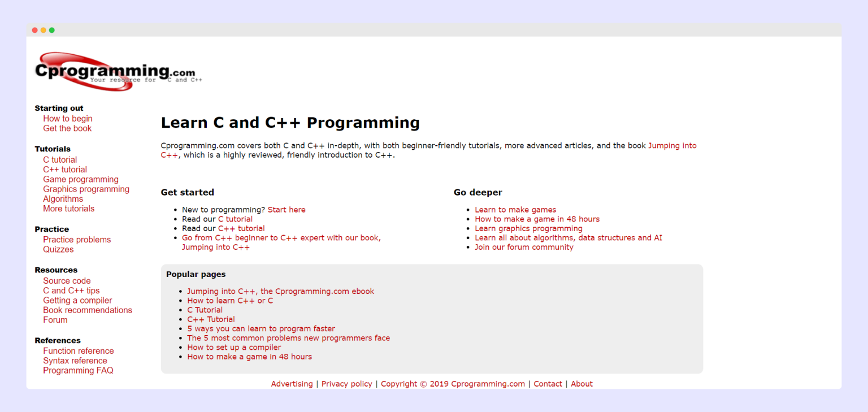
Task: Select Game programming in Tutorials menu
Action: [81, 179]
